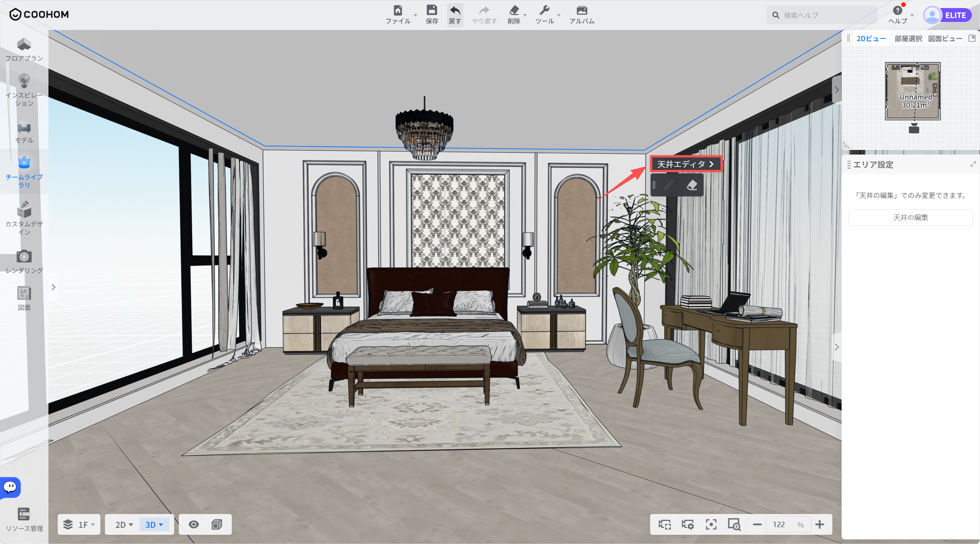Viewport: 980px width, 544px height.
Task: Click the fit-to-screen focus icon
Action: tap(711, 524)
